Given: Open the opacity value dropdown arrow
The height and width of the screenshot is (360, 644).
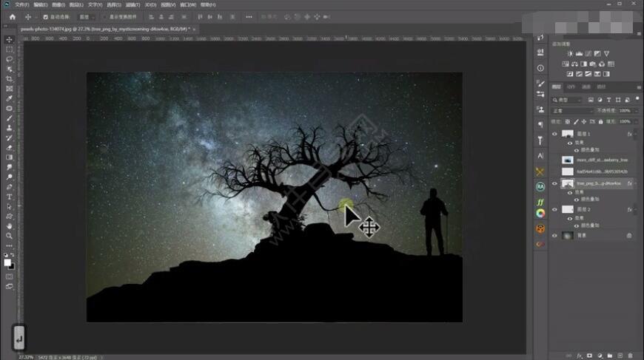Looking at the screenshot, I should (x=636, y=111).
